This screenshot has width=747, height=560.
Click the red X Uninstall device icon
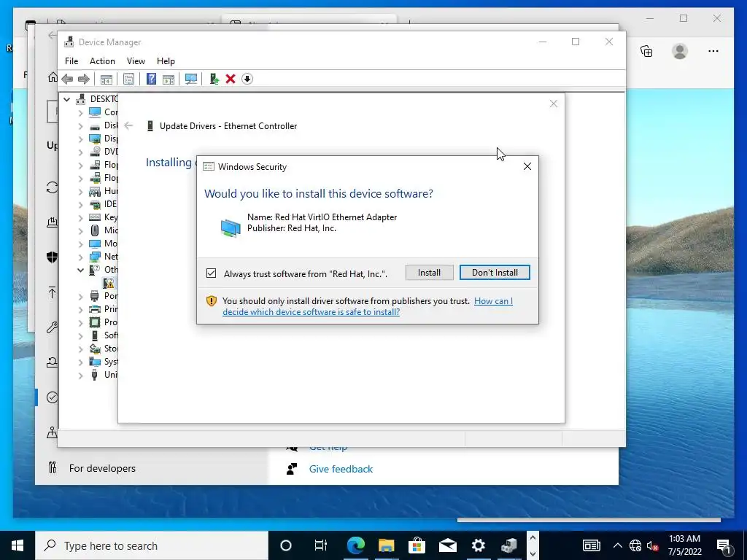tap(231, 79)
